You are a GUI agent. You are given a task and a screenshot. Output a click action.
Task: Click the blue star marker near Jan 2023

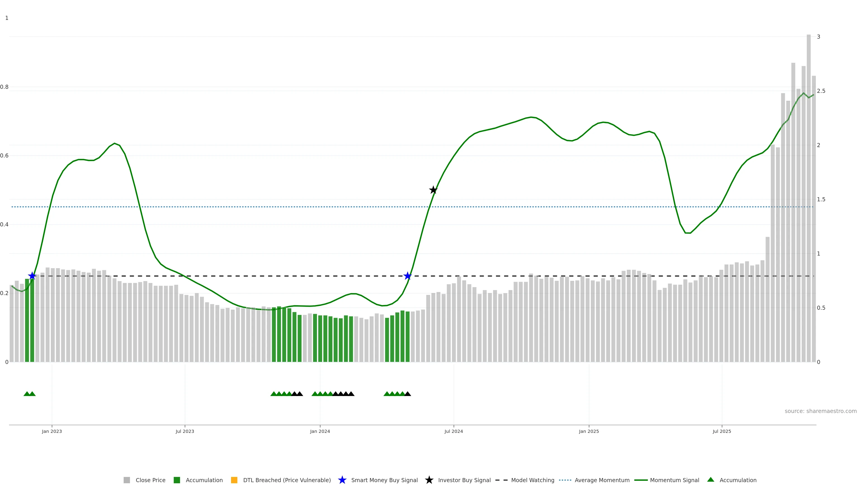click(32, 276)
